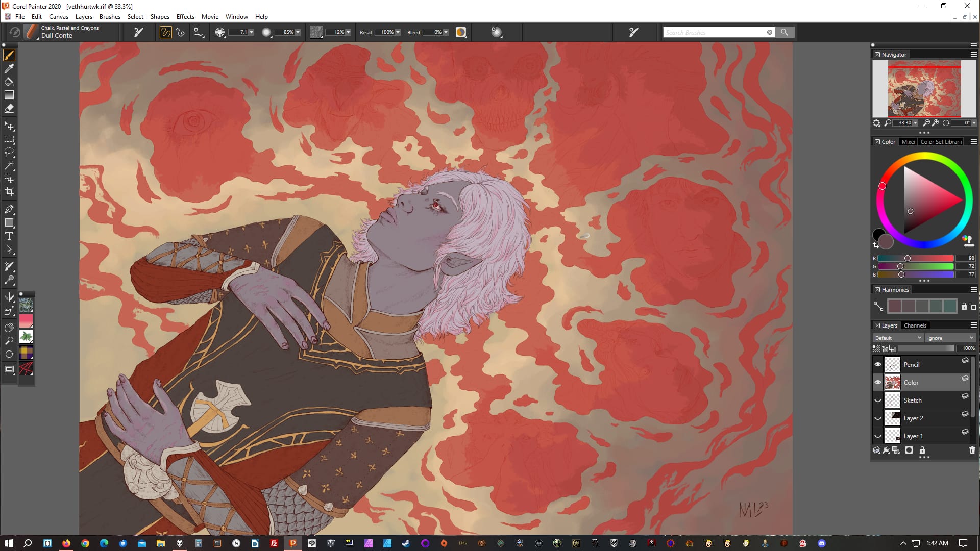Viewport: 980px width, 551px height.
Task: Open the Effects menu
Action: (185, 16)
